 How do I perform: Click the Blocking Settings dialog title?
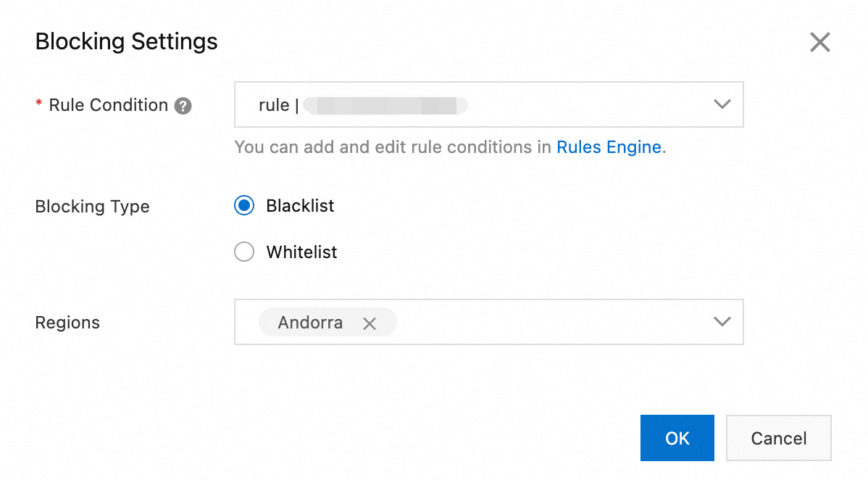(x=126, y=41)
